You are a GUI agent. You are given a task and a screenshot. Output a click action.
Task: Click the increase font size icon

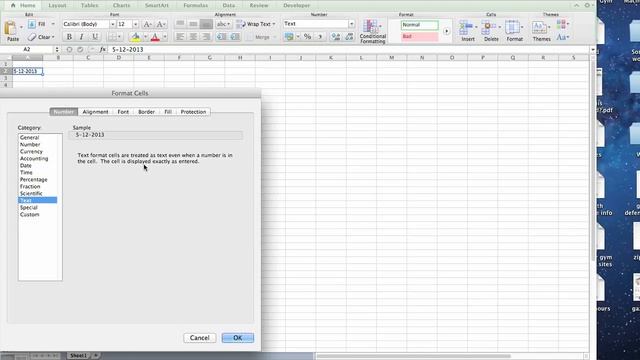pos(147,24)
